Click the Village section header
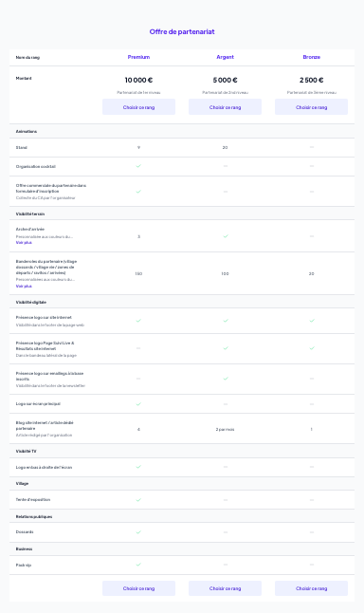 point(22,484)
